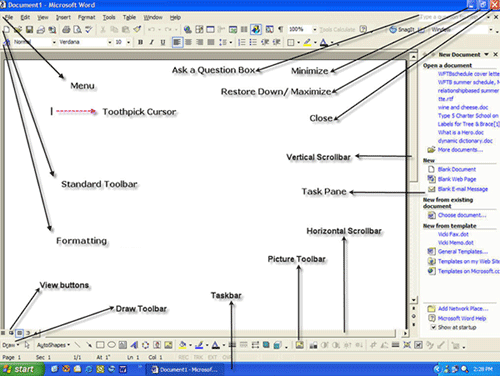The width and height of the screenshot is (500, 376).
Task: Click the Print icon
Action: click(66, 30)
